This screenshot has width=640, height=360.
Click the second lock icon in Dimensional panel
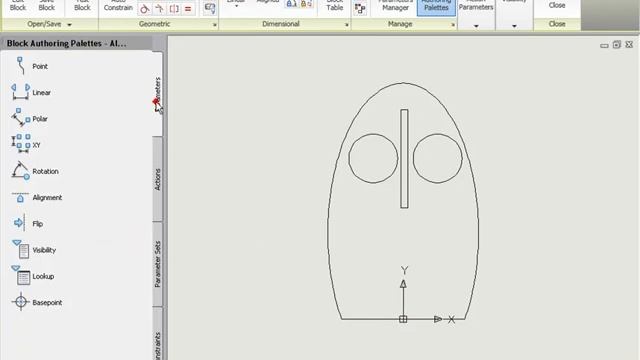(x=306, y=4)
